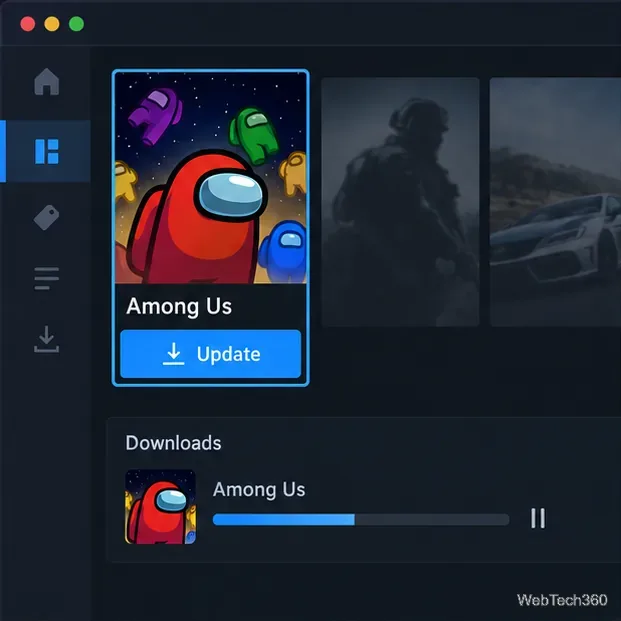This screenshot has width=621, height=621.
Task: Select the Library grid icon in the sidebar
Action: (x=47, y=151)
